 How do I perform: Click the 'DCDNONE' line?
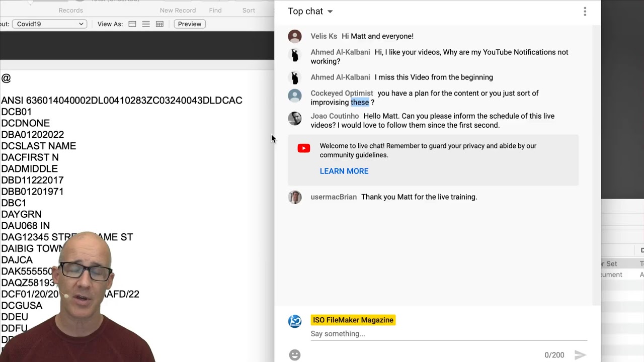click(x=26, y=123)
